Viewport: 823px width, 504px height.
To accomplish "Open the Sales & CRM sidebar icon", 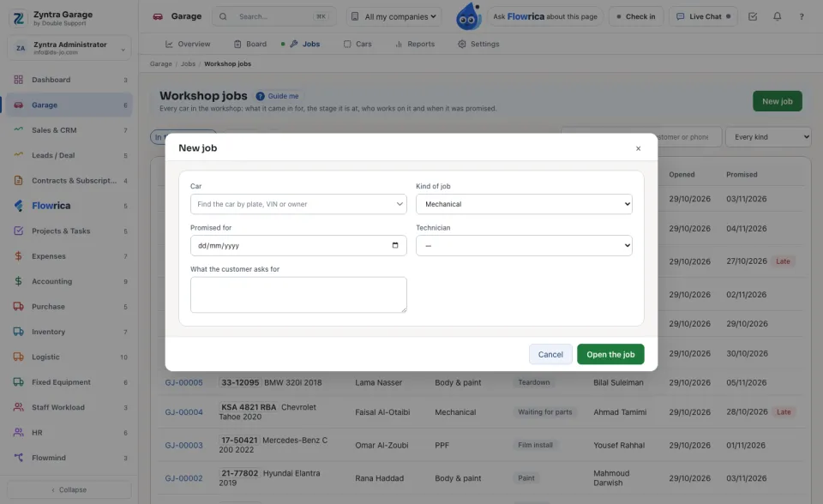I will coord(18,129).
